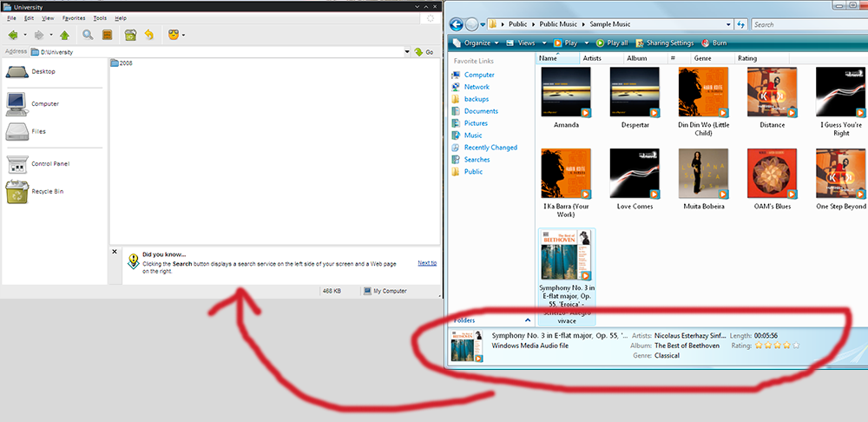The image size is (868, 422).
Task: Set rating using the fourth star
Action: [786, 346]
